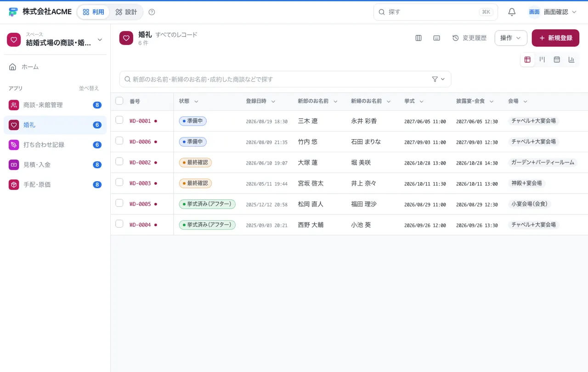Image resolution: width=588 pixels, height=372 pixels.
Task: Open notifications bell icon
Action: point(512,12)
